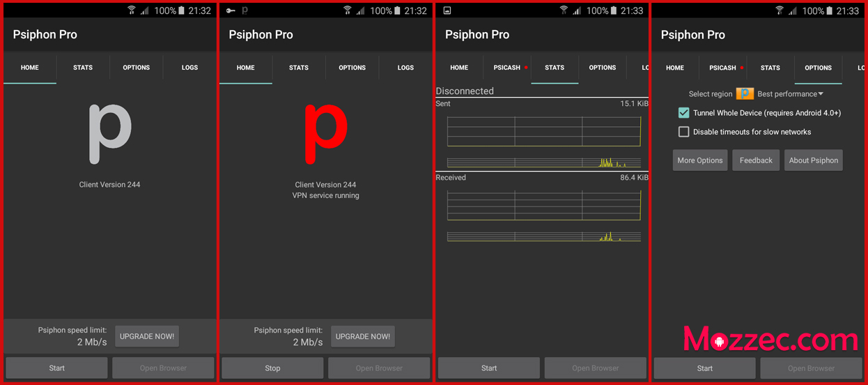The width and height of the screenshot is (868, 385).
Task: Click Start button in third screen
Action: (x=489, y=368)
